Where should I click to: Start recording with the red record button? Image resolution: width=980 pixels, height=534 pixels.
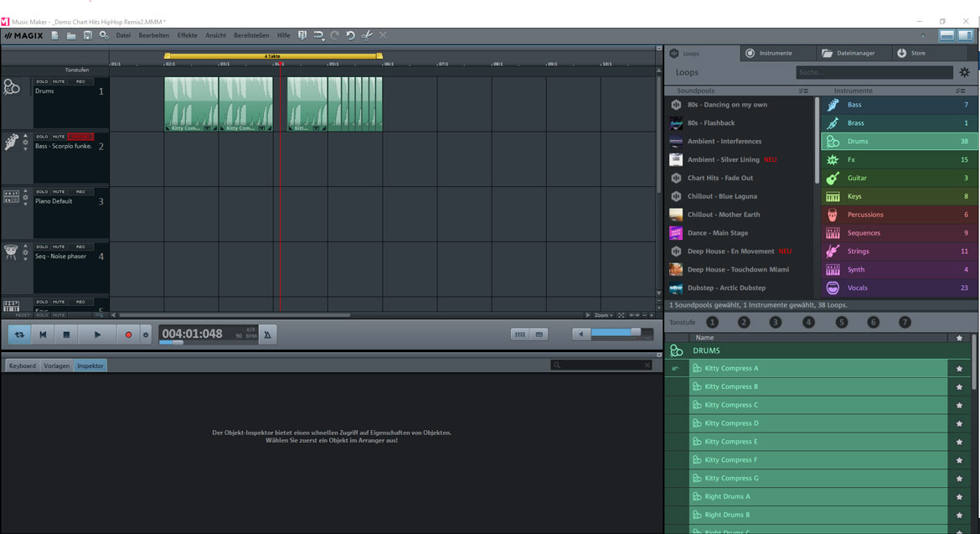(x=128, y=334)
